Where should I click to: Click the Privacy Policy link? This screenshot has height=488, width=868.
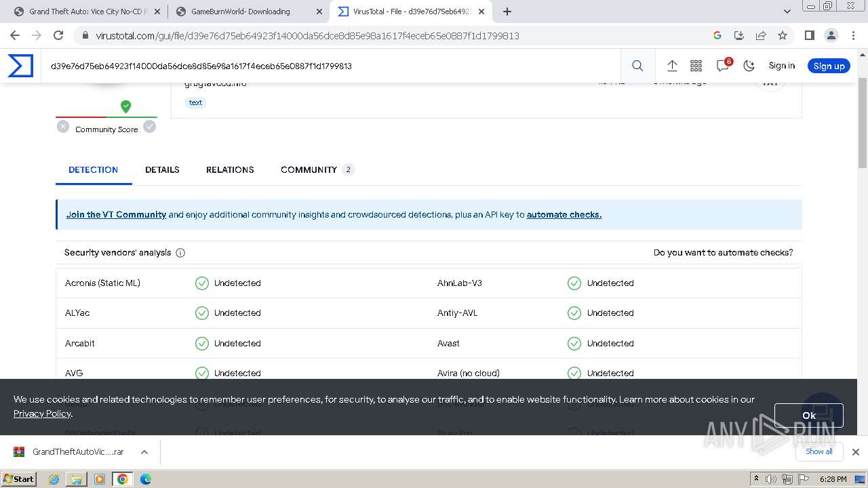tap(42, 413)
